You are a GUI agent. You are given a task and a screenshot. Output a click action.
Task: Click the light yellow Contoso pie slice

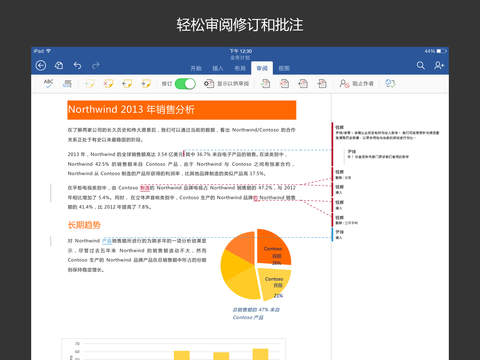[x=274, y=283]
